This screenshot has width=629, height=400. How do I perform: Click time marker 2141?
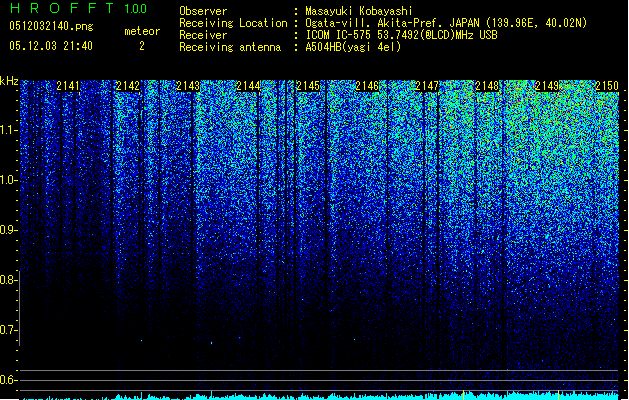pos(68,86)
